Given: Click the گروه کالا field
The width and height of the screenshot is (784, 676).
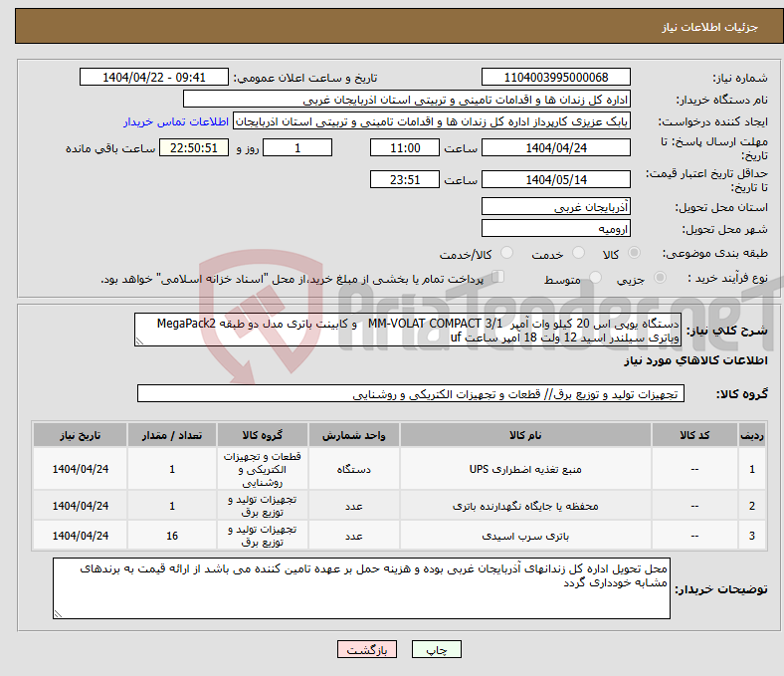Looking at the screenshot, I should pyautogui.click(x=411, y=394).
